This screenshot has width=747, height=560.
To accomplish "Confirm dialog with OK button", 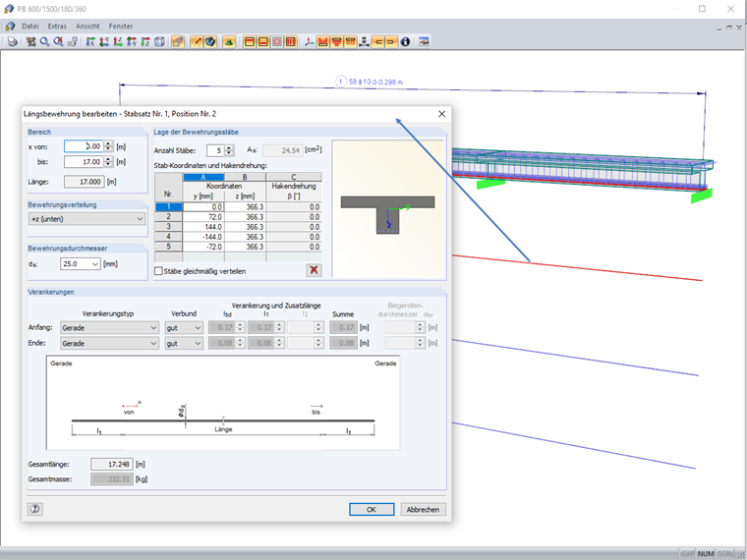I will (x=372, y=509).
